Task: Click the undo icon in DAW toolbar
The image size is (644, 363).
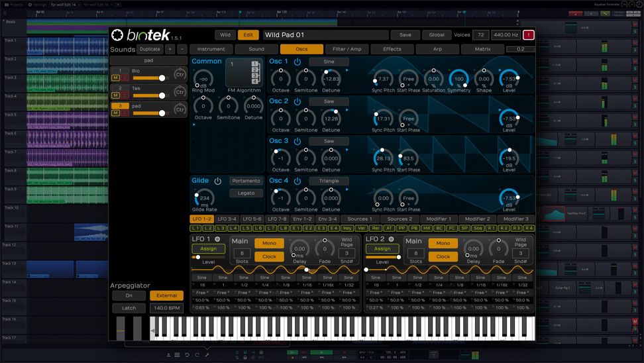Action: 187,355
